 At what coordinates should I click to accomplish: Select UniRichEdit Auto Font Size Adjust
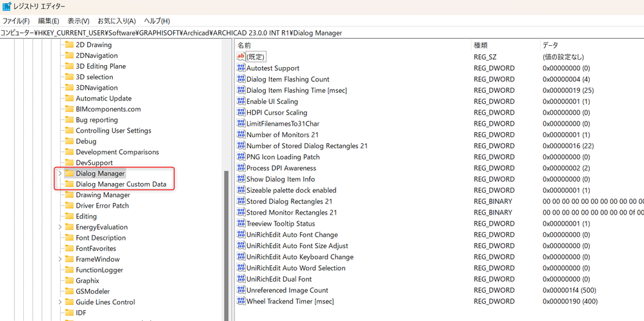point(297,246)
